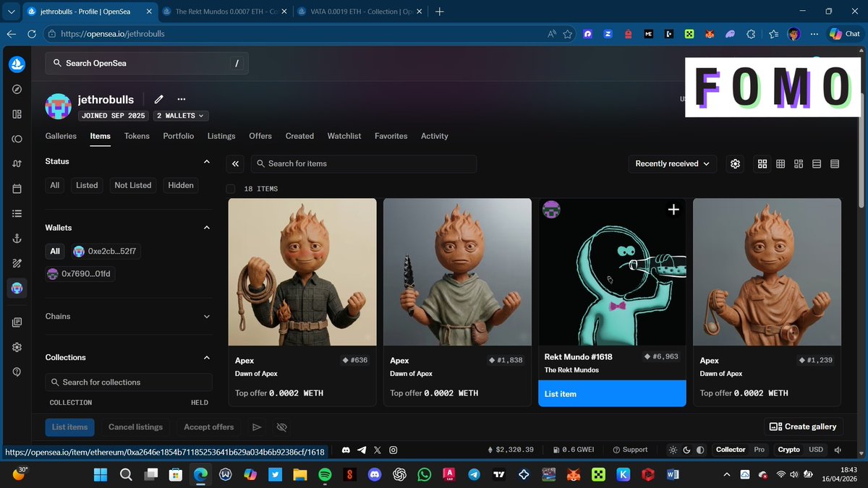Open the OpenSea home logo in sidebar
The width and height of the screenshot is (868, 488).
(17, 64)
